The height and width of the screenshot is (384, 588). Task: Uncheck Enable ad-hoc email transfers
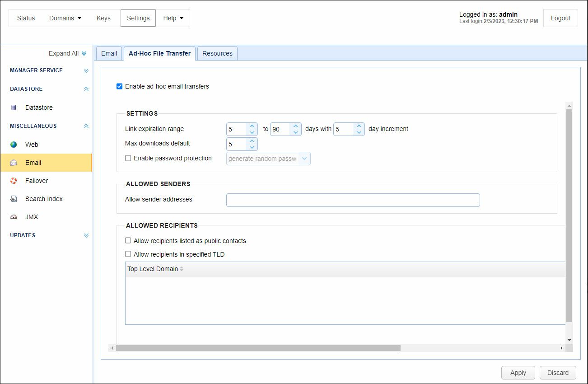(x=120, y=86)
